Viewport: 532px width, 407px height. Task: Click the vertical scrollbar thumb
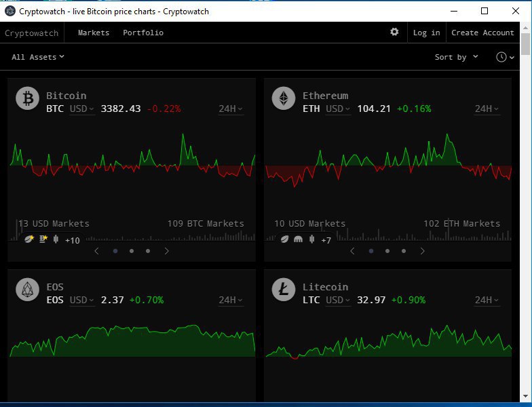coord(525,44)
